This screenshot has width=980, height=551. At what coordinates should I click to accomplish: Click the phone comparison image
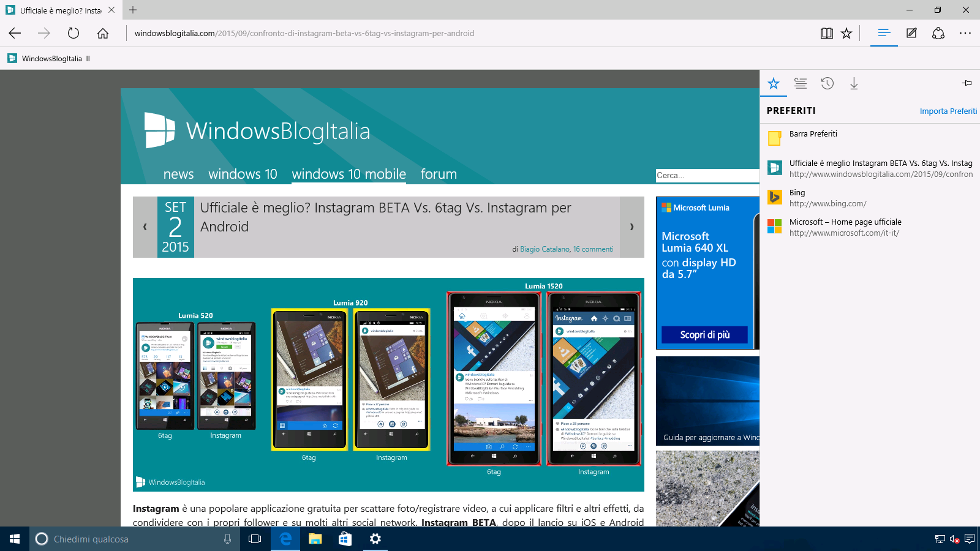tap(388, 384)
